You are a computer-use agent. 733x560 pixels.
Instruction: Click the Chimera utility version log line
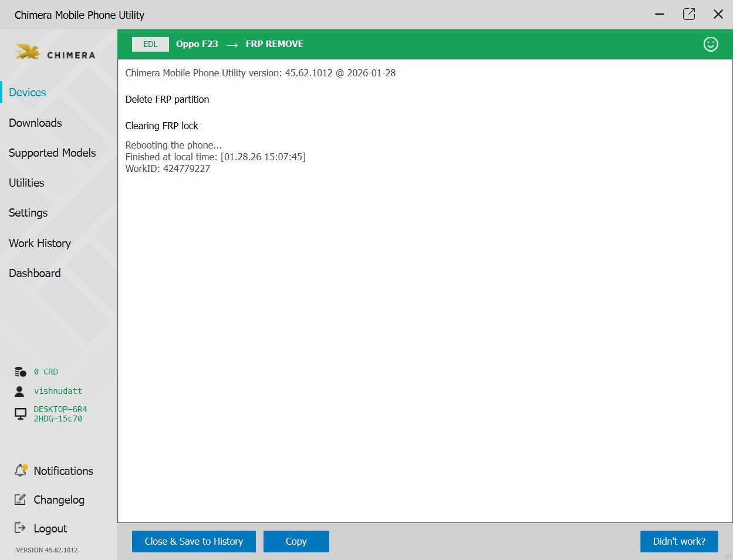click(261, 73)
